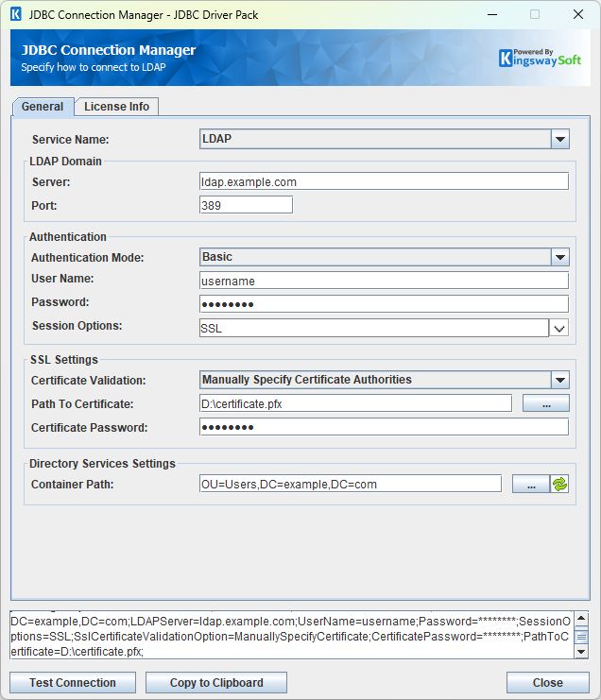Open the Container Path browse button

tap(531, 484)
